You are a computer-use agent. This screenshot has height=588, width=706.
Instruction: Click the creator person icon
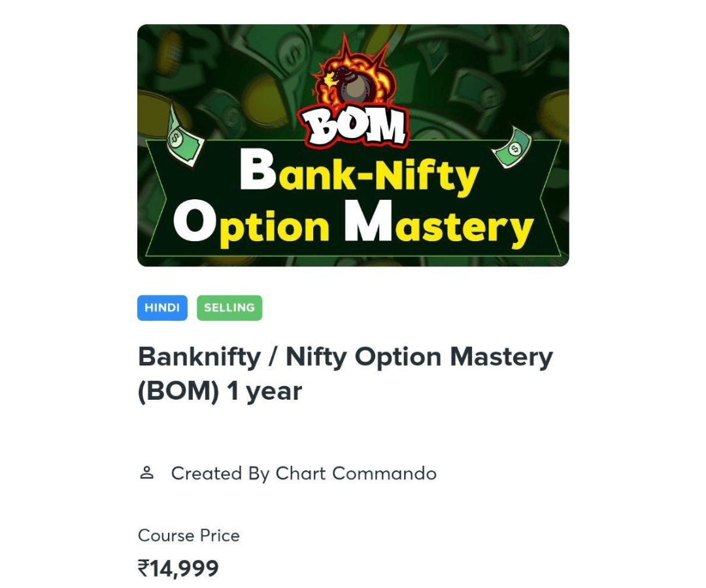[x=147, y=473]
